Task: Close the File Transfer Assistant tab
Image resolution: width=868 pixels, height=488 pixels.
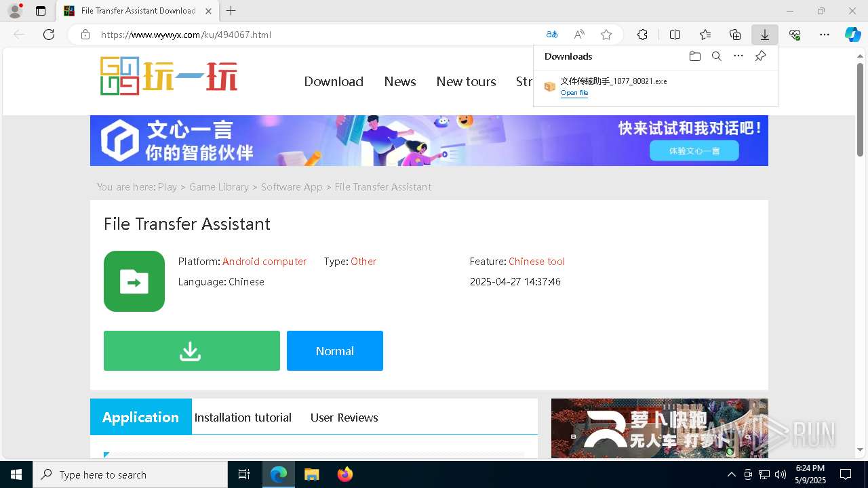Action: (x=208, y=11)
